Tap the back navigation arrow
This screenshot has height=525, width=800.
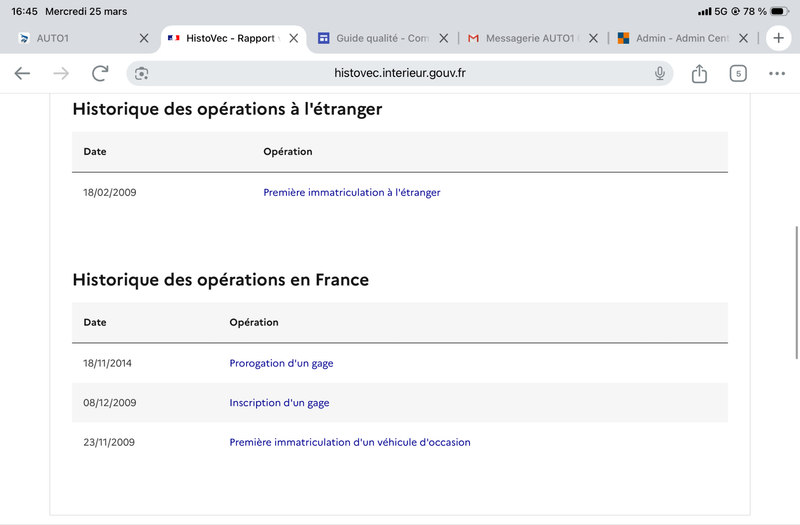click(22, 73)
